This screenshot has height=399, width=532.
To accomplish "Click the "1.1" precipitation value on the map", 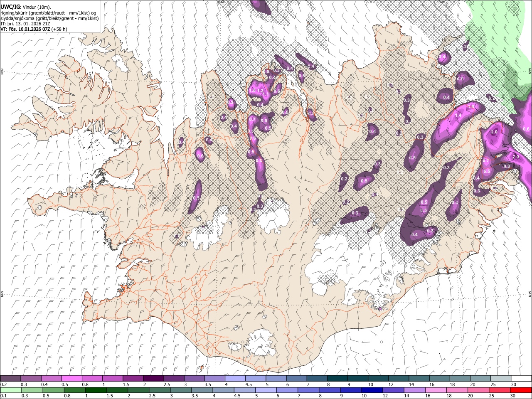I will [x=266, y=94].
